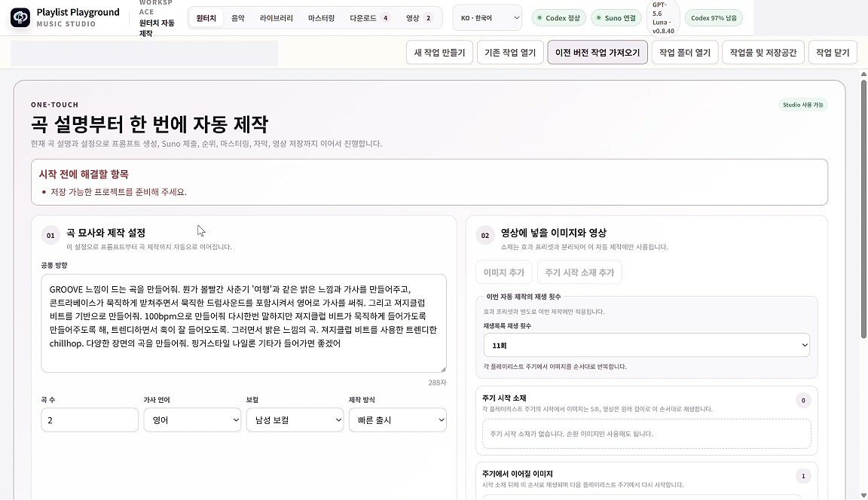Viewport: 868px width, 500px height.
Task: Click the Suno 연결 status badge
Action: pyautogui.click(x=616, y=18)
